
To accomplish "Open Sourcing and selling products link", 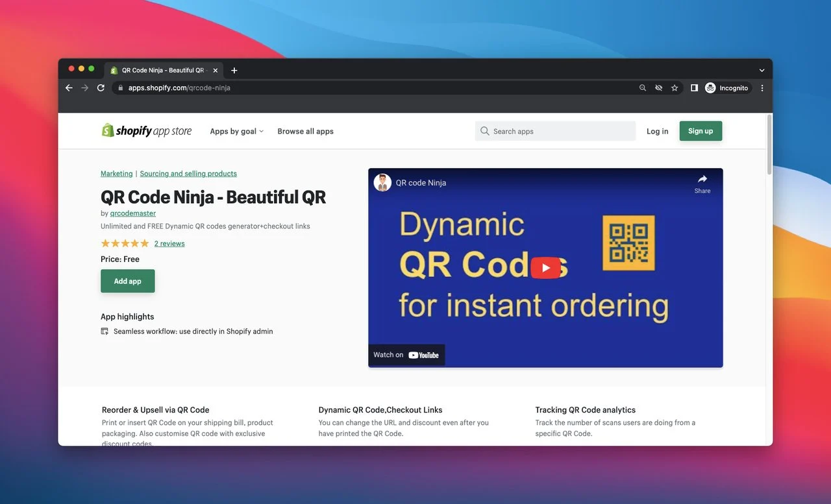I will (x=188, y=174).
